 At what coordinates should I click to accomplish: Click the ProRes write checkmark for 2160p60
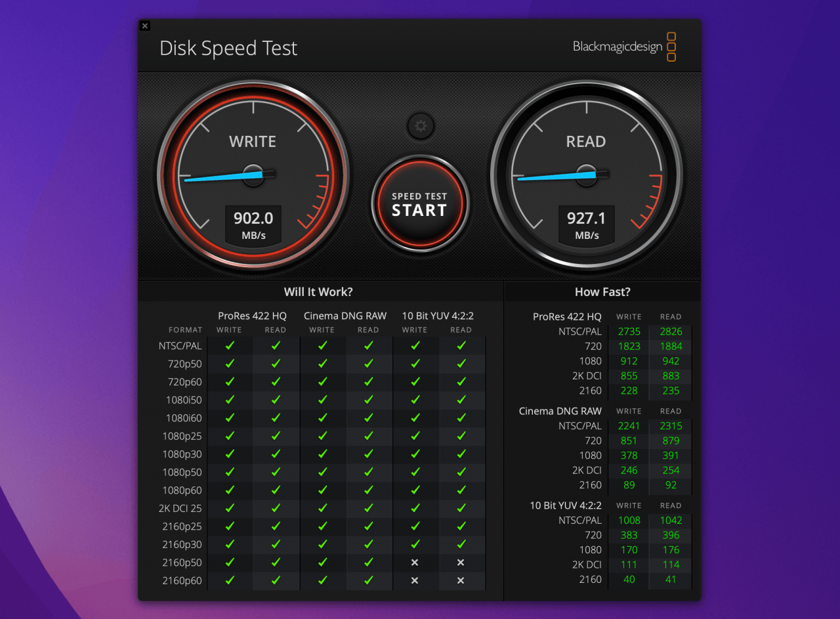tap(230, 580)
